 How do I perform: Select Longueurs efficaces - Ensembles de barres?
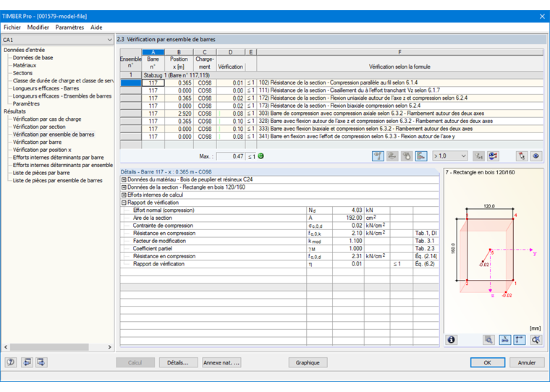pos(62,96)
